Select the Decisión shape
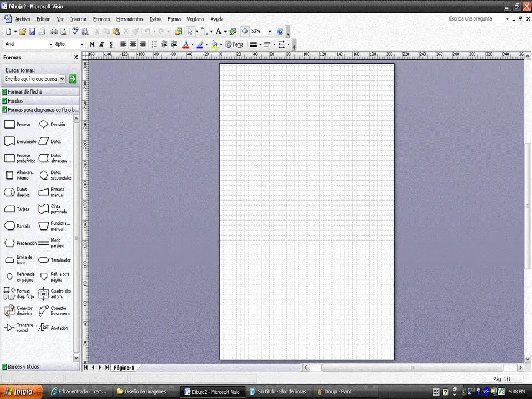The width and height of the screenshot is (532, 399). pyautogui.click(x=44, y=124)
